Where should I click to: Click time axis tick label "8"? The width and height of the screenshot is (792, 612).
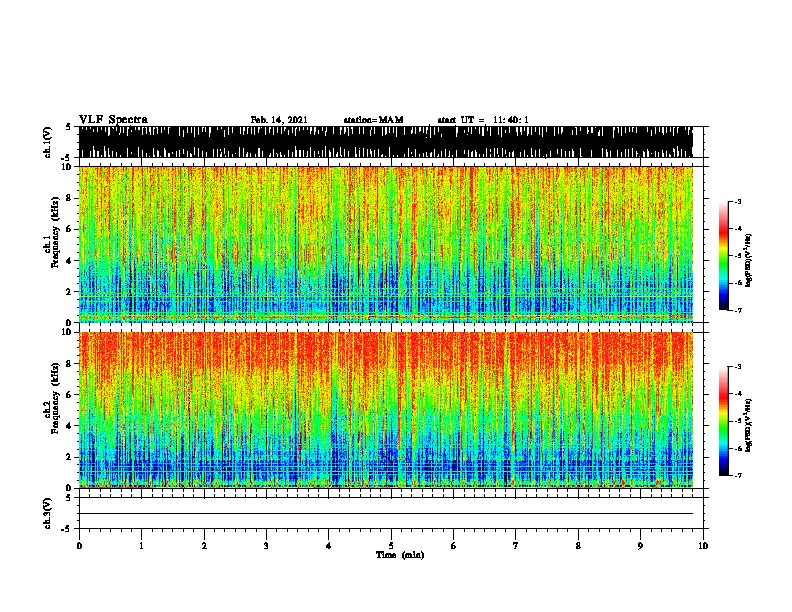578,546
